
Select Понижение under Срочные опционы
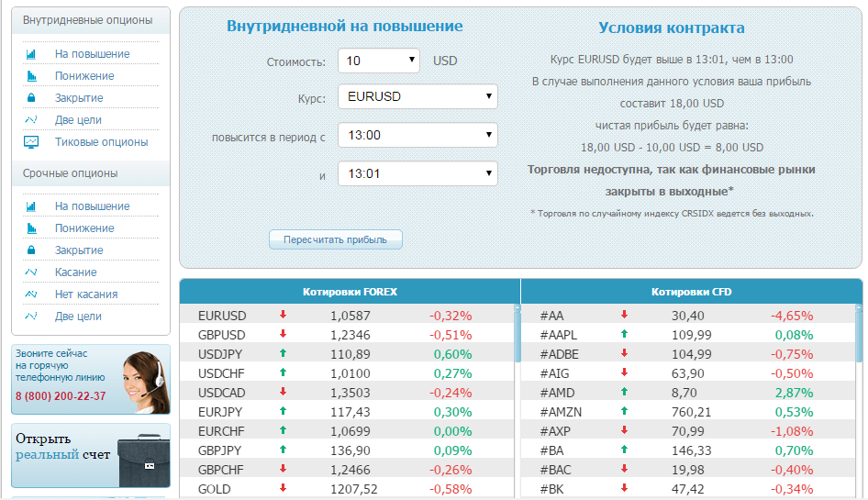tap(84, 228)
